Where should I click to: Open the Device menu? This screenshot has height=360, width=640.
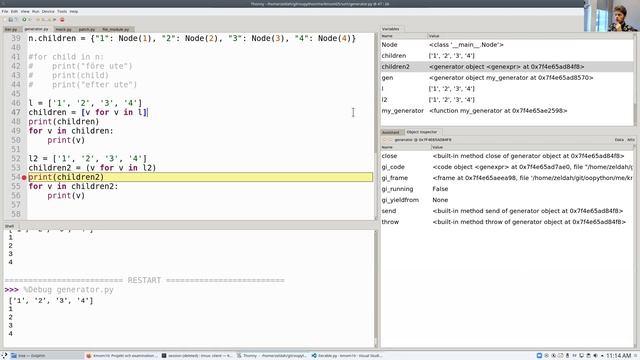(x=48, y=11)
